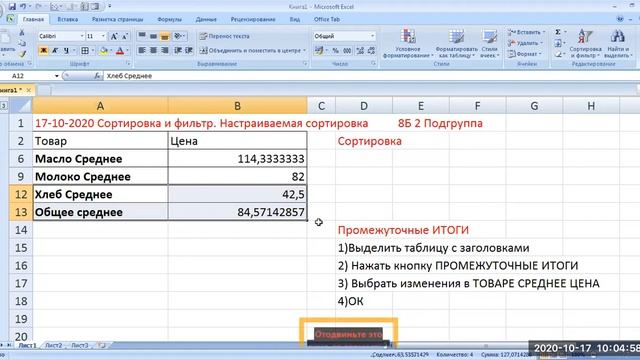Click row header 13

(21, 212)
